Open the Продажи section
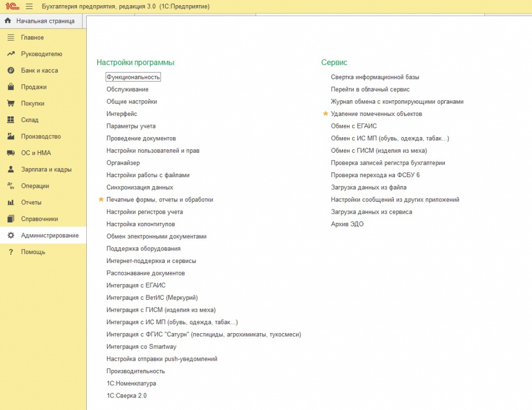Image resolution: width=532 pixels, height=410 pixels. (43, 87)
